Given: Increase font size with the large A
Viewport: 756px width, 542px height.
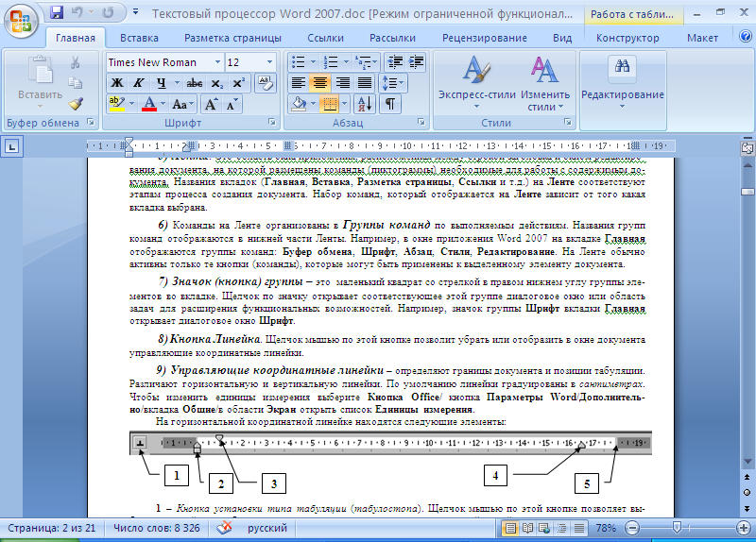Looking at the screenshot, I should tap(211, 104).
